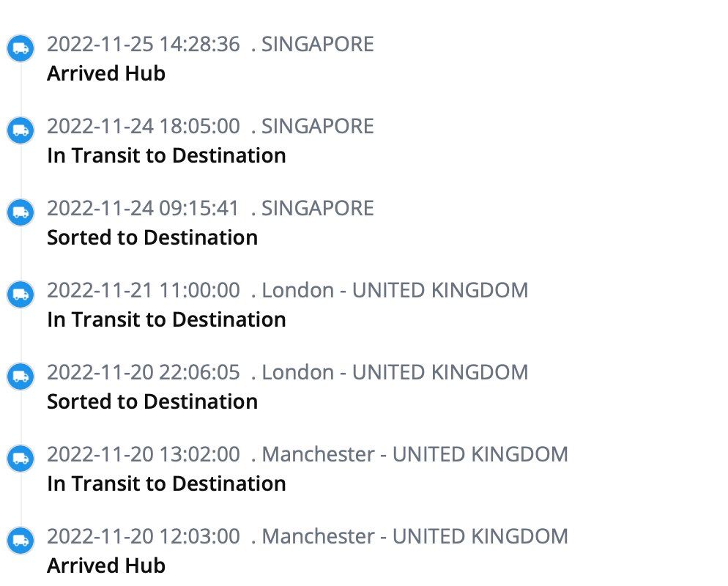Click truck icon for 13:02:00 Manchester event

[x=21, y=459]
